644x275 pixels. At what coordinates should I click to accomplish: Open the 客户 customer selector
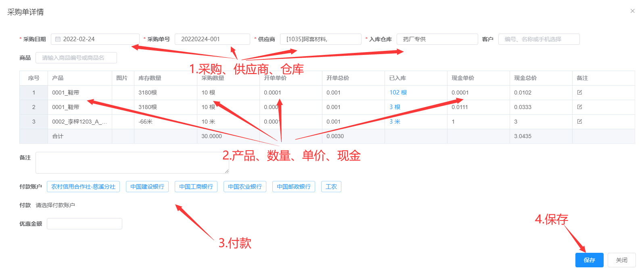tap(539, 39)
